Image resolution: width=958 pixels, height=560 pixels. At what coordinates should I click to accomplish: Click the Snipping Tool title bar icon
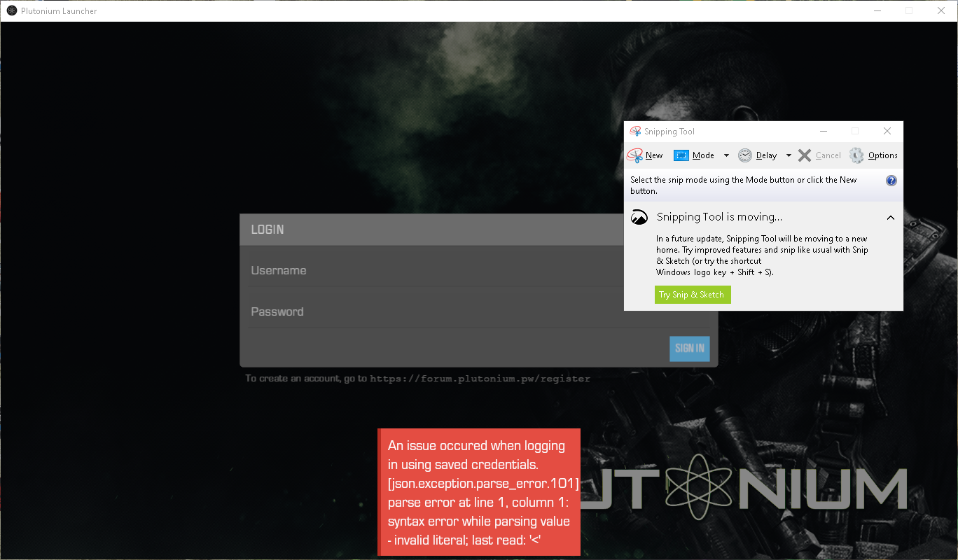[x=636, y=132]
